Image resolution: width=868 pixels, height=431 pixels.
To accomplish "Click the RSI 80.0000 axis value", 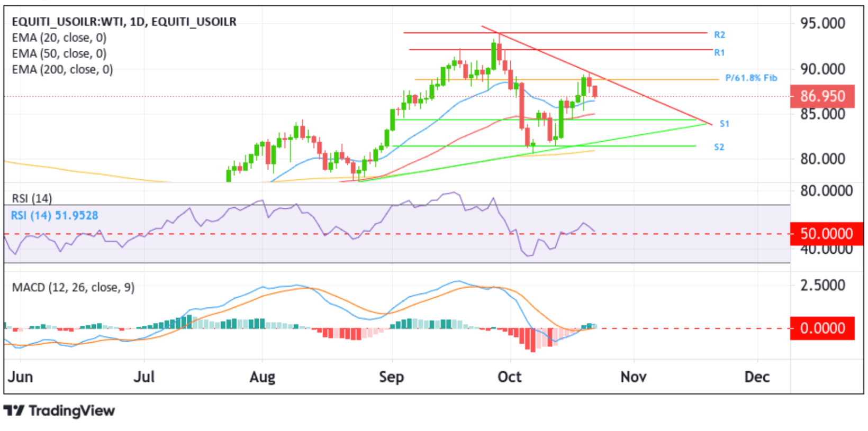I will click(826, 190).
